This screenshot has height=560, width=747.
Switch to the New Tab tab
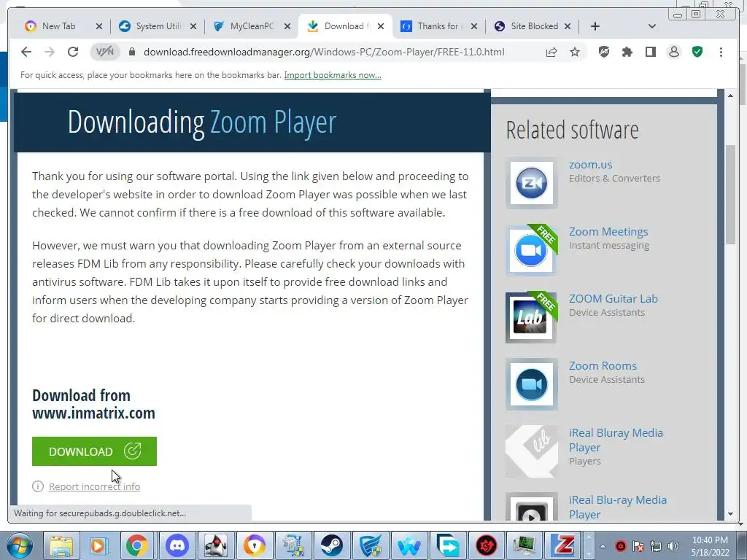tap(58, 26)
